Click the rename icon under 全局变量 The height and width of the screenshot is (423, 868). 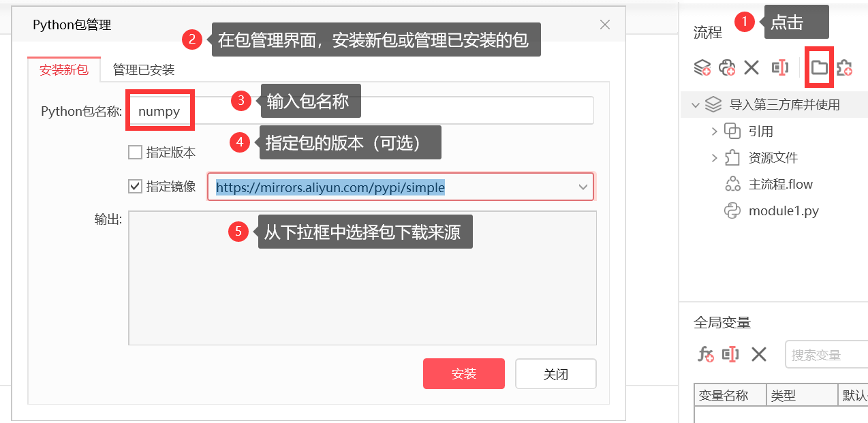pyautogui.click(x=731, y=354)
